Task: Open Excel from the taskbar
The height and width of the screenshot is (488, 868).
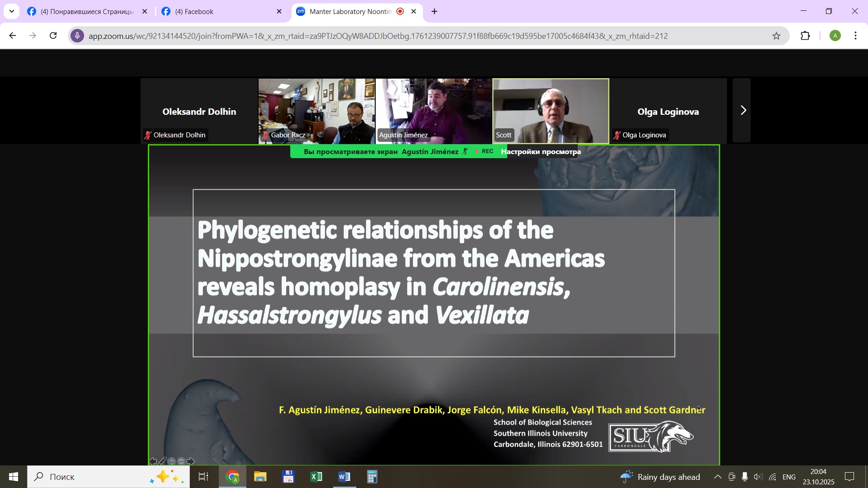Action: point(316,477)
